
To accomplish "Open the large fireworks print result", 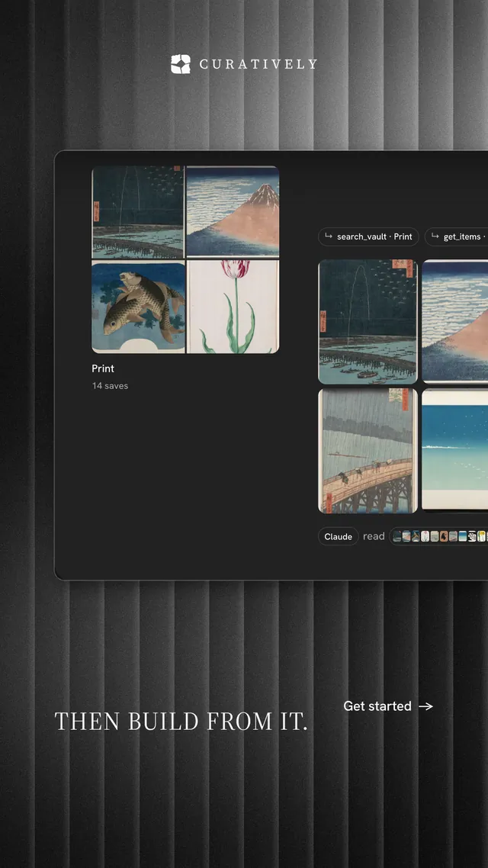I will (x=368, y=322).
